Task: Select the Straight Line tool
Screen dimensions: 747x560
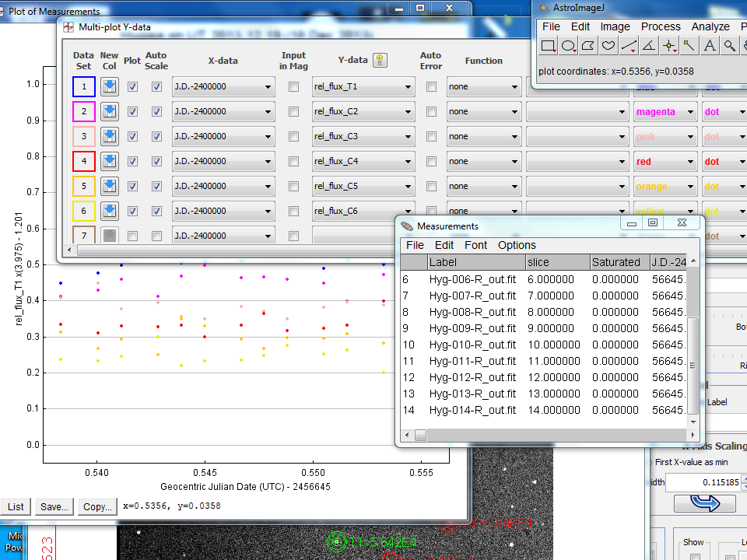Action: 629,46
